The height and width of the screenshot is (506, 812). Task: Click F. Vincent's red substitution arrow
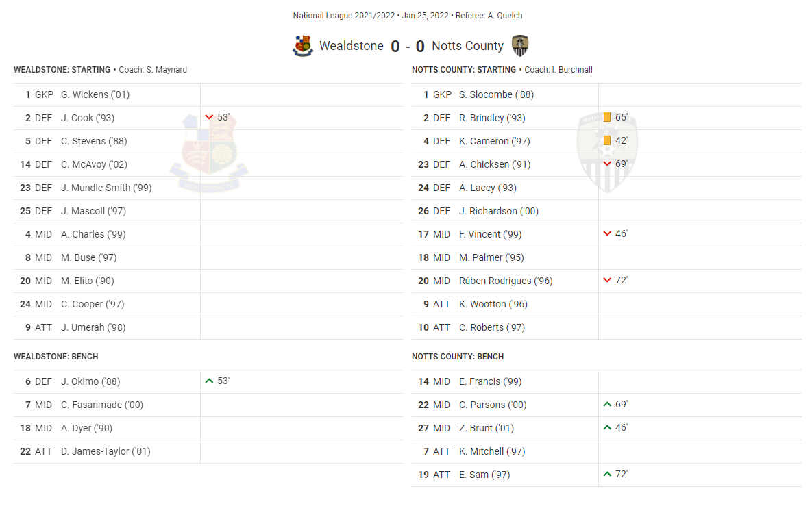[x=607, y=233]
